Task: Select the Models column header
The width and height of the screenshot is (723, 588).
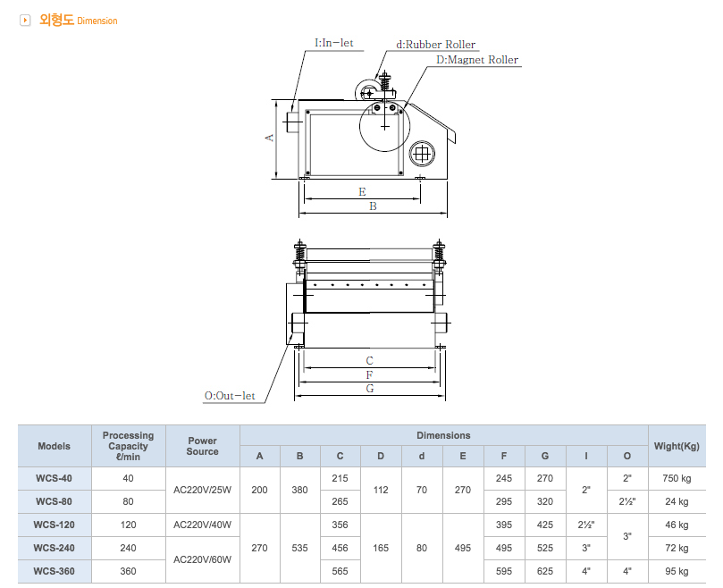Action: (x=54, y=446)
